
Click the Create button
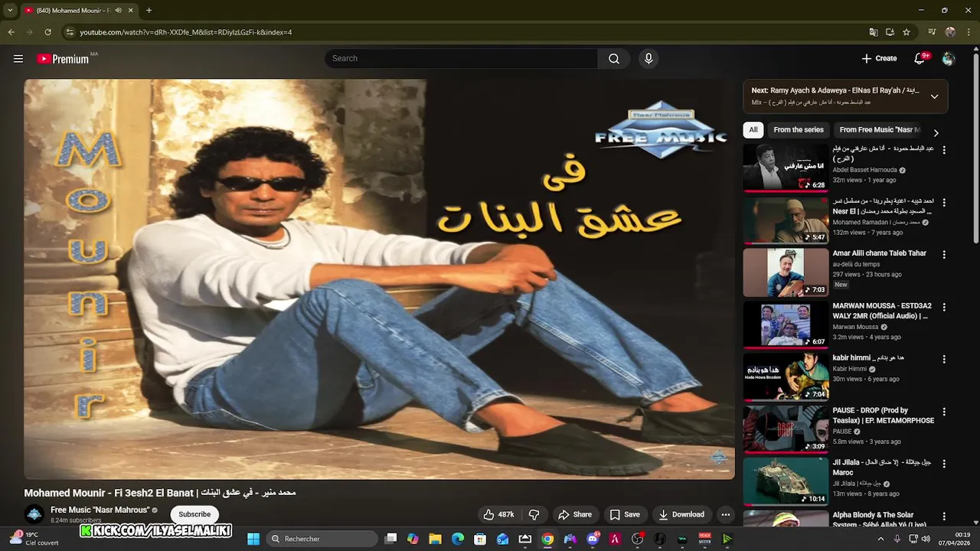click(879, 58)
